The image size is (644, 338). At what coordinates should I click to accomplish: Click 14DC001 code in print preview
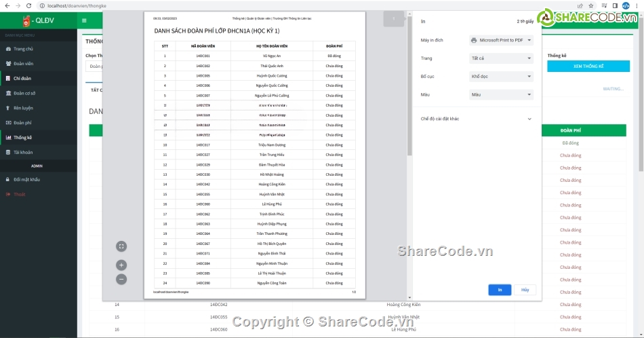point(203,56)
